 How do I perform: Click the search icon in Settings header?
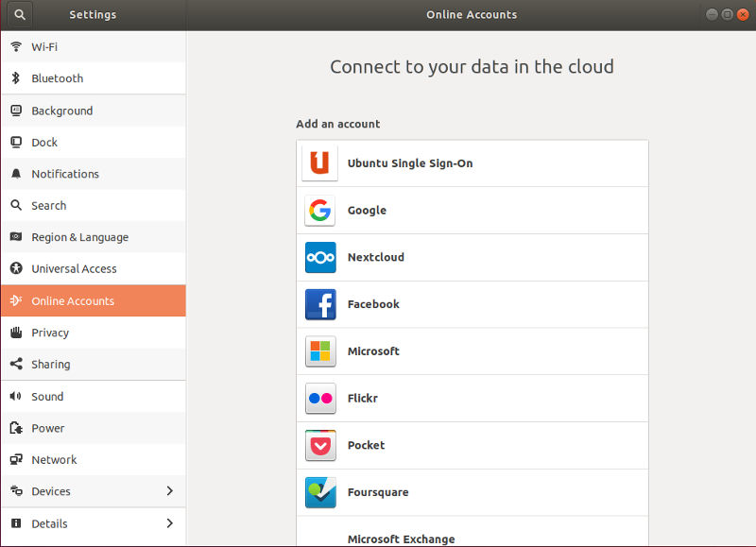(19, 14)
